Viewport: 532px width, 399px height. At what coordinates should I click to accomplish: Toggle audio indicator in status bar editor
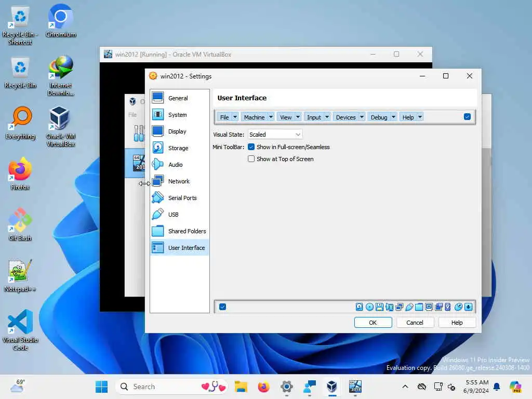point(390,307)
